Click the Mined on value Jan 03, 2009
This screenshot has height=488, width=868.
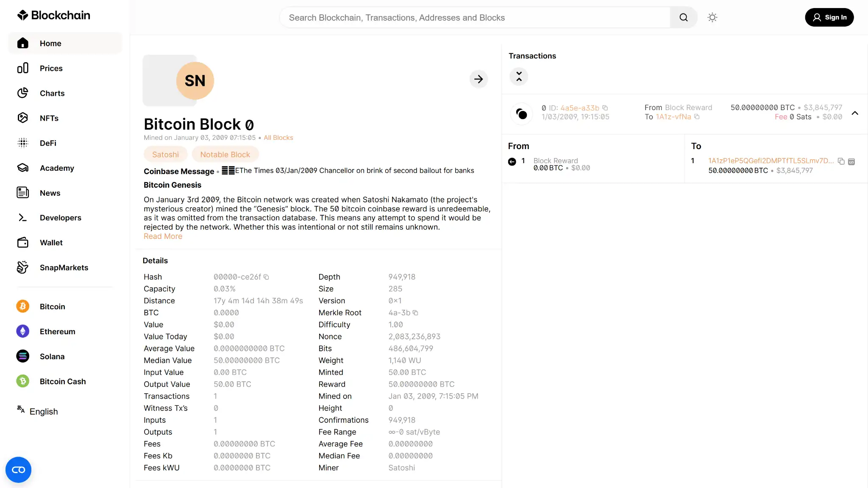coord(433,396)
